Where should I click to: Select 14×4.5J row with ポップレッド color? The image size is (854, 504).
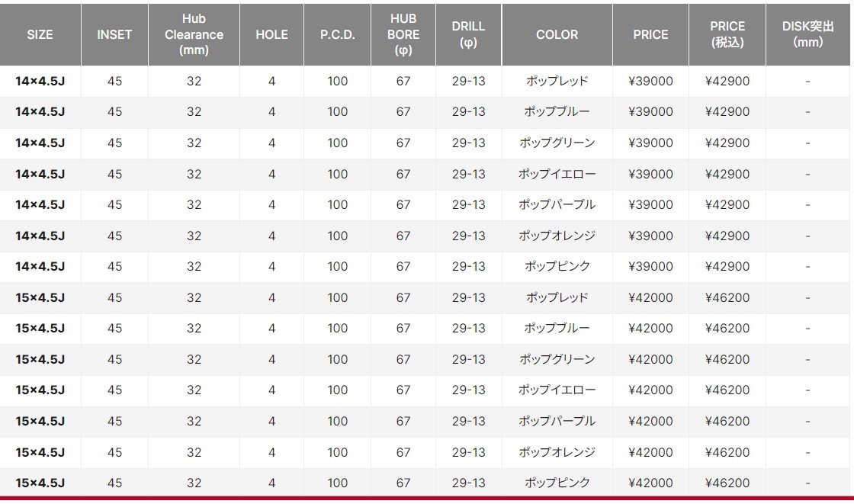426,81
